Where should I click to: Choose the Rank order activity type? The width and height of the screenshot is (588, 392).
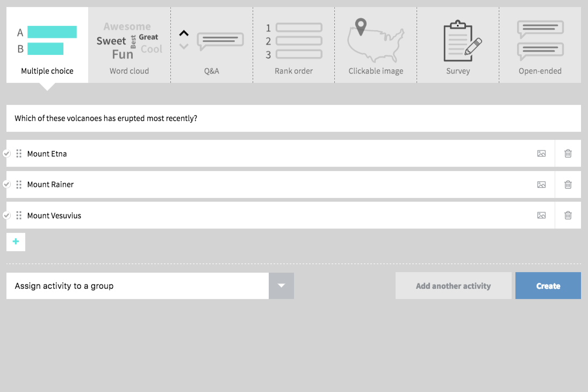[293, 46]
